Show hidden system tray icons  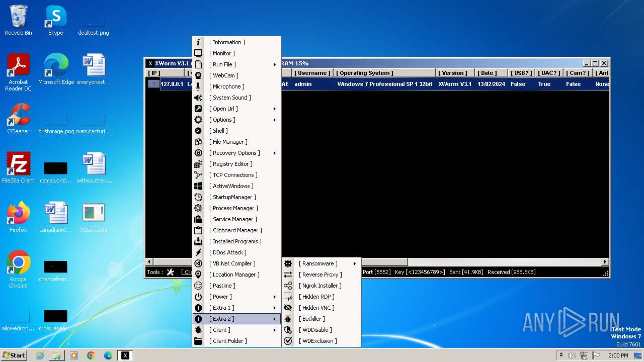[x=561, y=355]
